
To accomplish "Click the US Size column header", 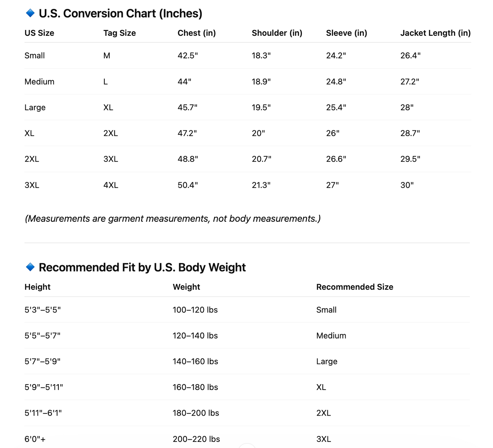I will click(39, 33).
